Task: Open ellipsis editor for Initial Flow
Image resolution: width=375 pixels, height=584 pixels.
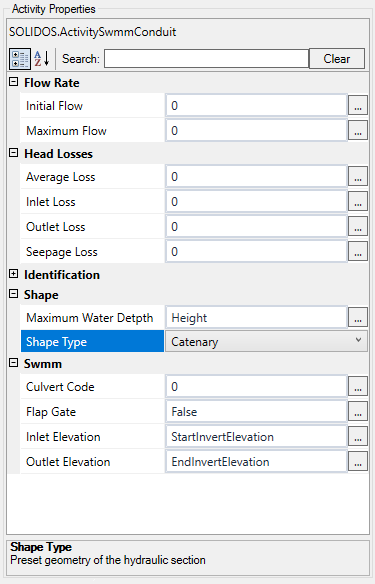Action: 358,105
